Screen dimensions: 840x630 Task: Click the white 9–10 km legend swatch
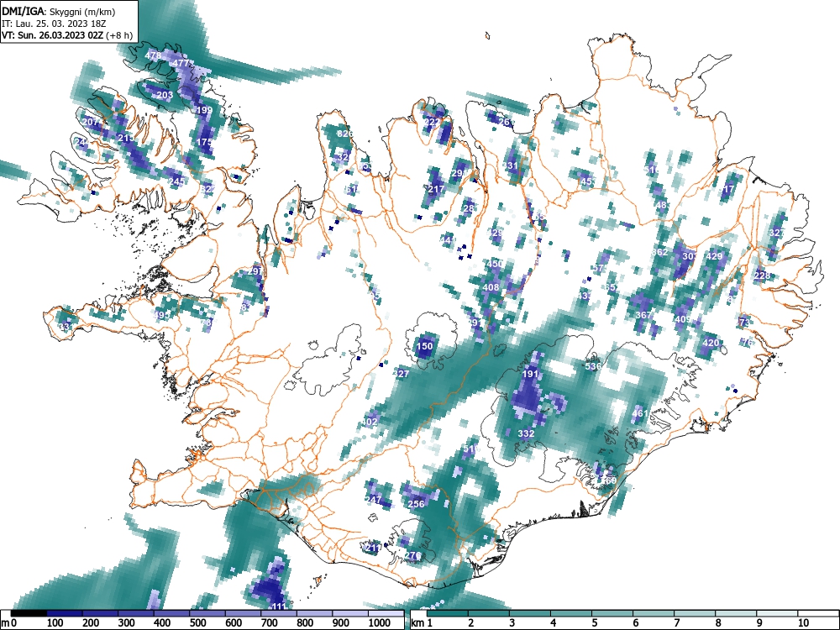(777, 613)
